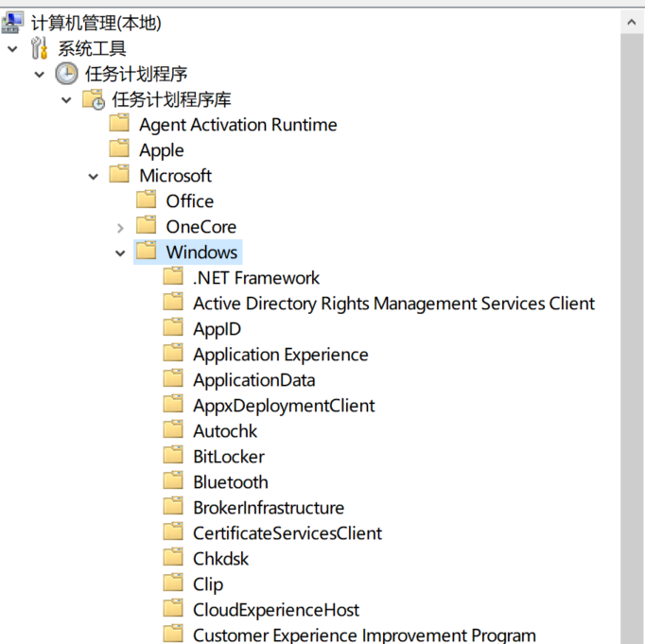The width and height of the screenshot is (645, 644).
Task: Click the Active Directory Rights Management folder icon
Action: click(x=173, y=303)
